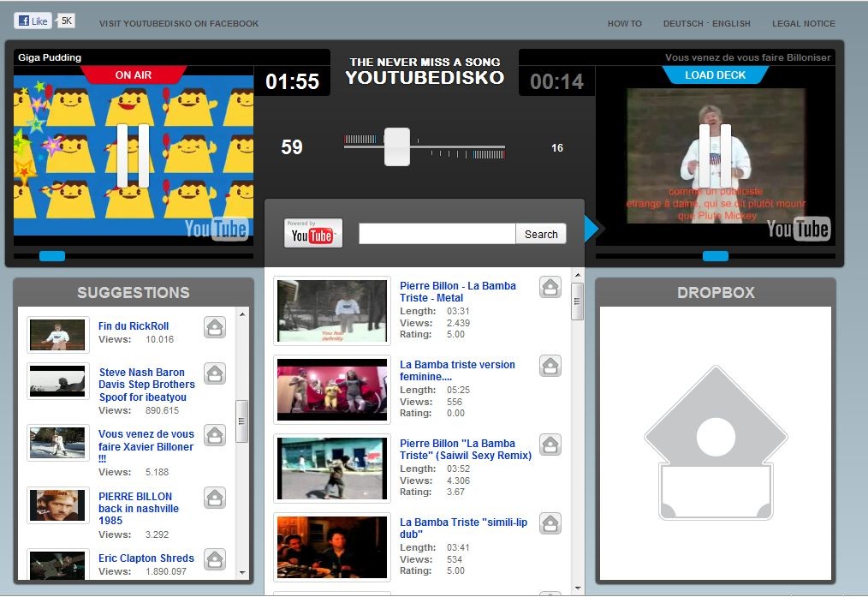This screenshot has height=597, width=868.
Task: Click the left volume value 59
Action: click(x=292, y=146)
